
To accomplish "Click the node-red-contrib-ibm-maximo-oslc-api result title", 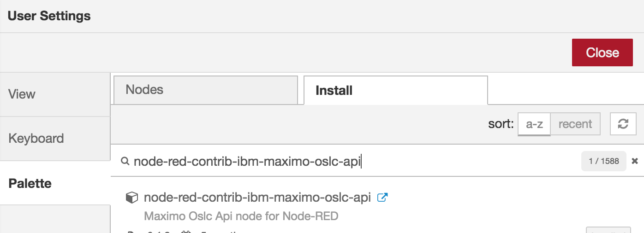I will pos(257,198).
